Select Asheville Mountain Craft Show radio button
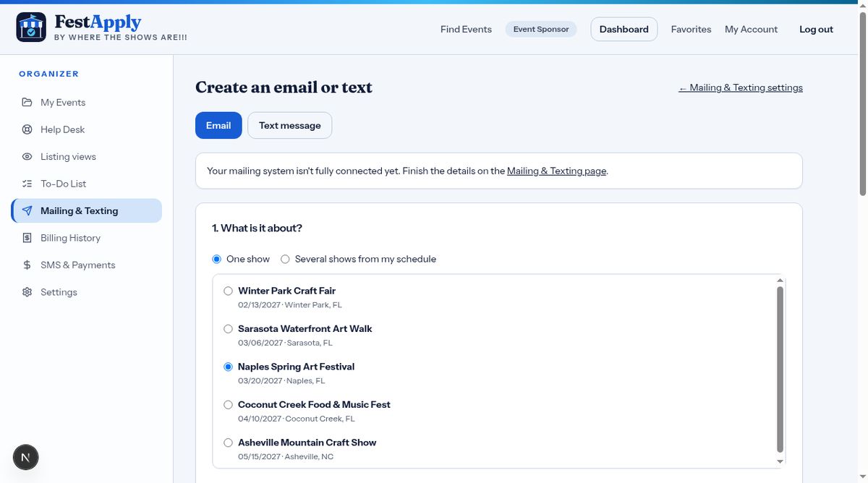Image resolution: width=868 pixels, height=483 pixels. coord(229,443)
